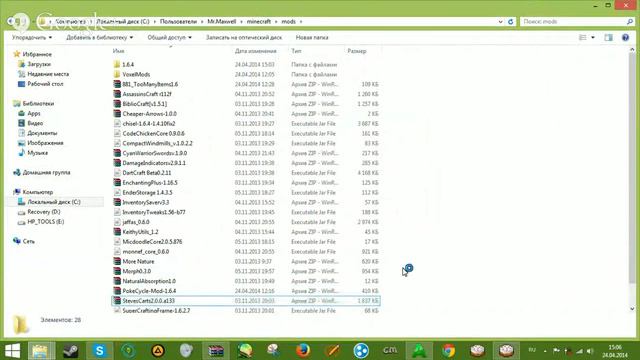Viewport: 640px width, 360px height.
Task: Open view options dropdown arrow
Action: click(x=593, y=38)
